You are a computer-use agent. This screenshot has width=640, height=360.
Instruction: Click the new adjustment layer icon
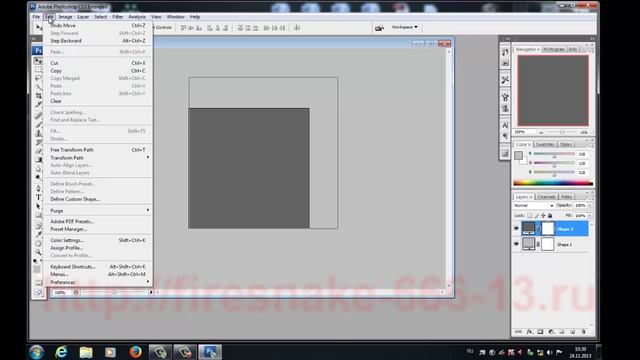[551, 332]
